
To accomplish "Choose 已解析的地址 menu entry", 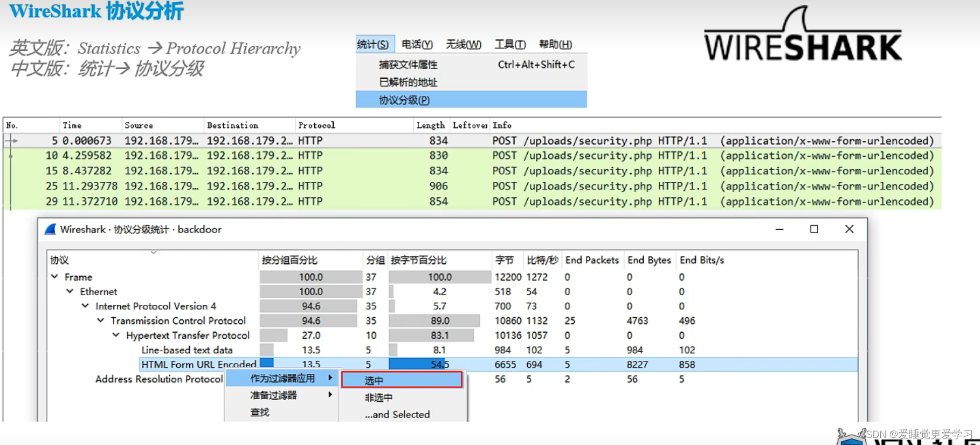I will tap(471, 83).
